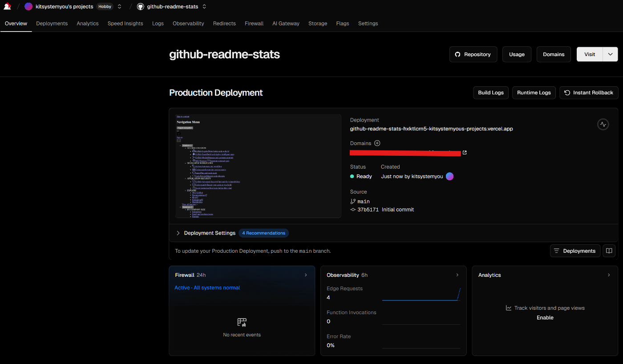The height and width of the screenshot is (364, 623).
Task: Click the activity pulse icon in deployment card
Action: (x=603, y=125)
